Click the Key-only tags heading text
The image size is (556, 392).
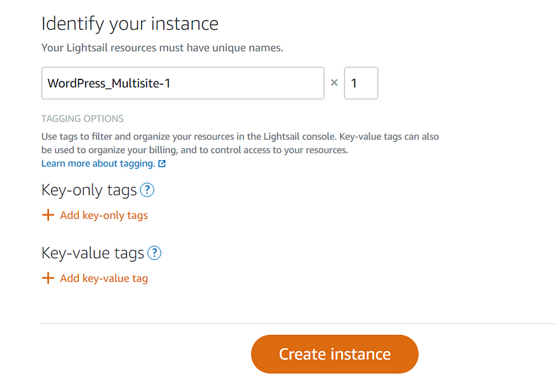[89, 191]
